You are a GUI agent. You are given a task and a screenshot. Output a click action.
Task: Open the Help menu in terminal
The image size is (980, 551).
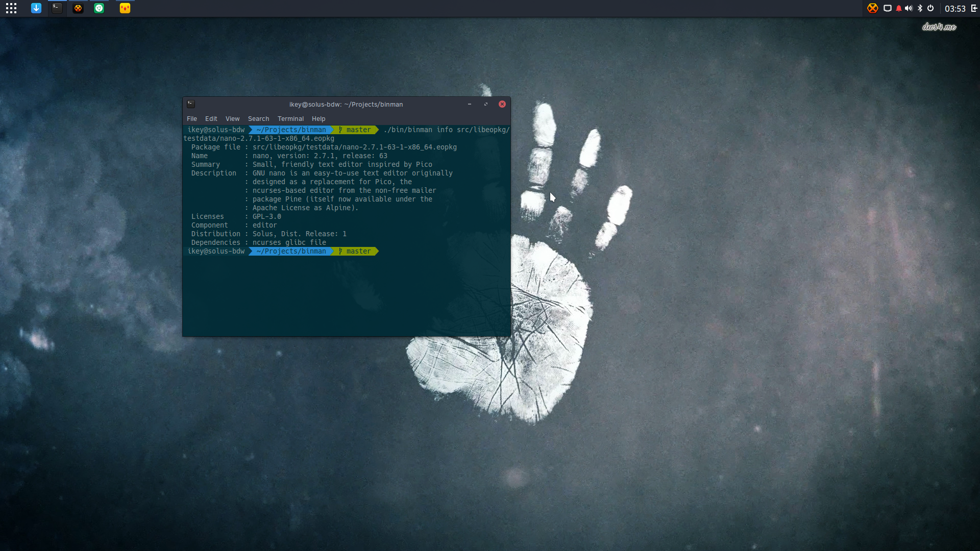point(318,119)
